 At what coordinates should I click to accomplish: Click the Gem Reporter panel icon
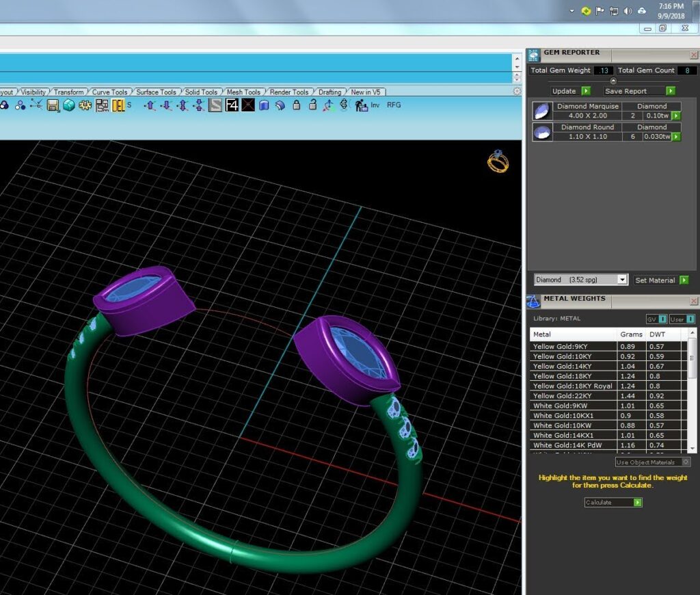pyautogui.click(x=533, y=55)
